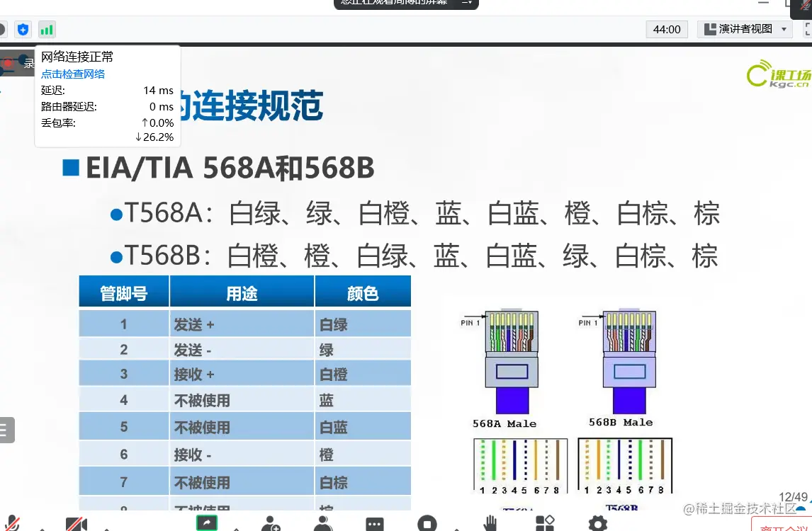
Task: Turn on the camera
Action: click(78, 524)
